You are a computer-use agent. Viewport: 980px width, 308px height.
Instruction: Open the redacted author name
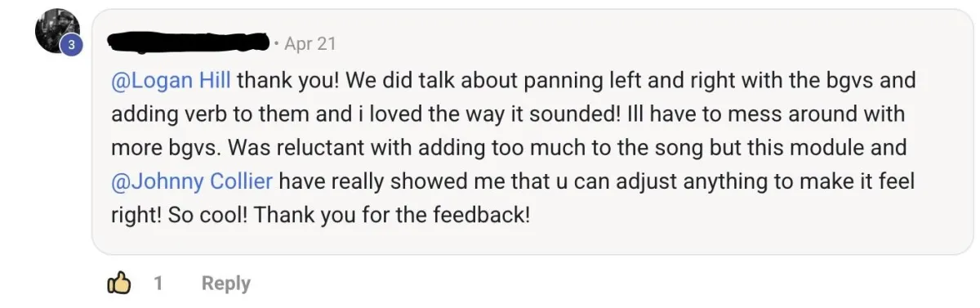189,38
